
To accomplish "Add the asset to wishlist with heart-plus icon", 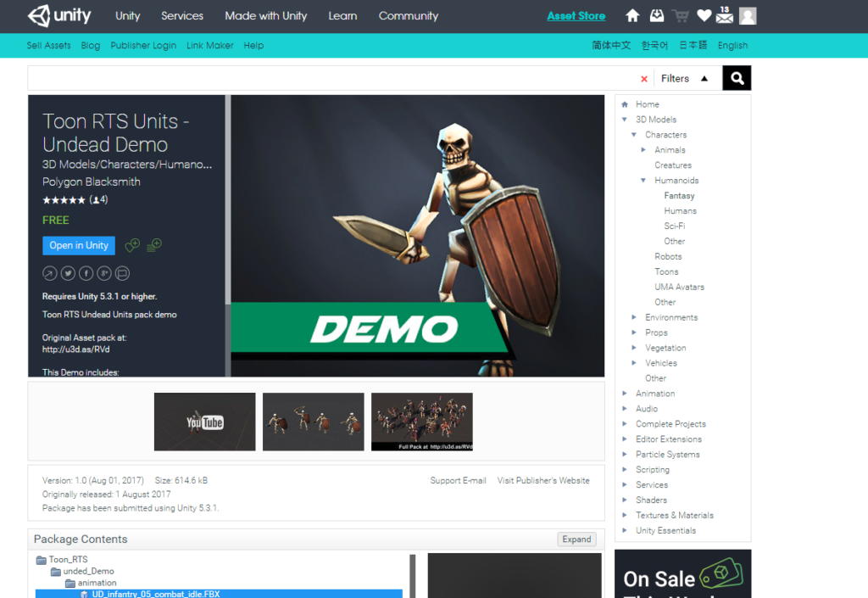I will tap(132, 245).
